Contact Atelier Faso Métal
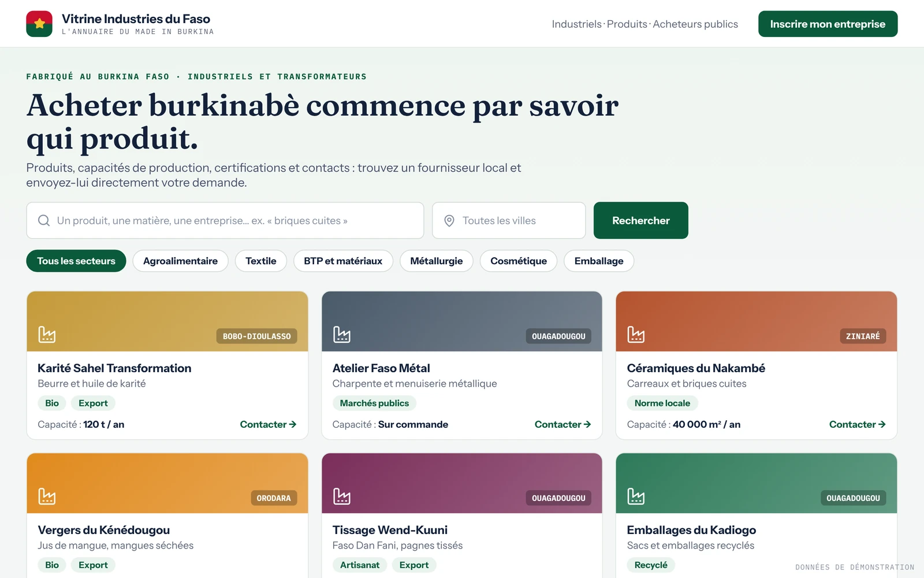The height and width of the screenshot is (578, 924). tap(563, 424)
